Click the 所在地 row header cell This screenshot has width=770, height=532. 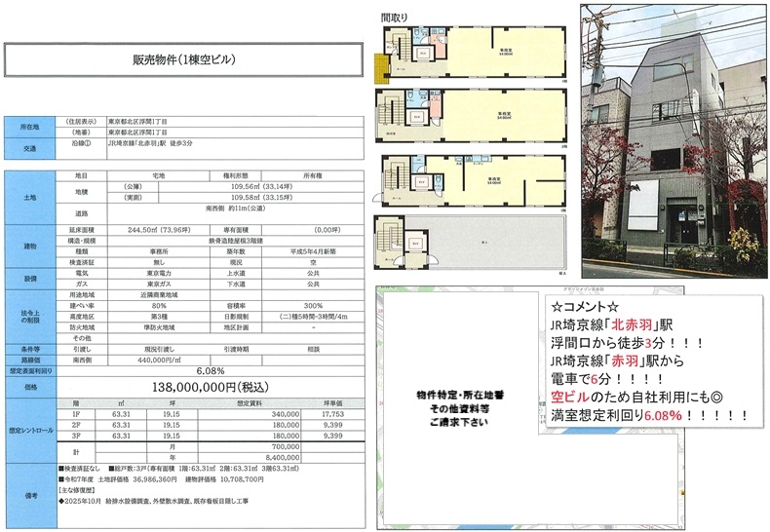[x=30, y=127]
